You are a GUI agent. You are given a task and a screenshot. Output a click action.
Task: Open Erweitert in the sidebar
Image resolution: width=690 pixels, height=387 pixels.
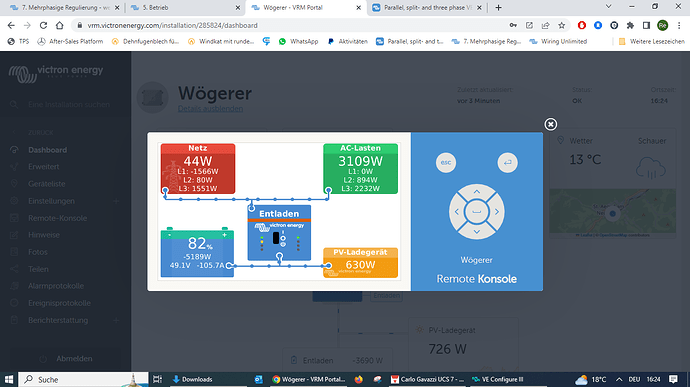point(44,167)
